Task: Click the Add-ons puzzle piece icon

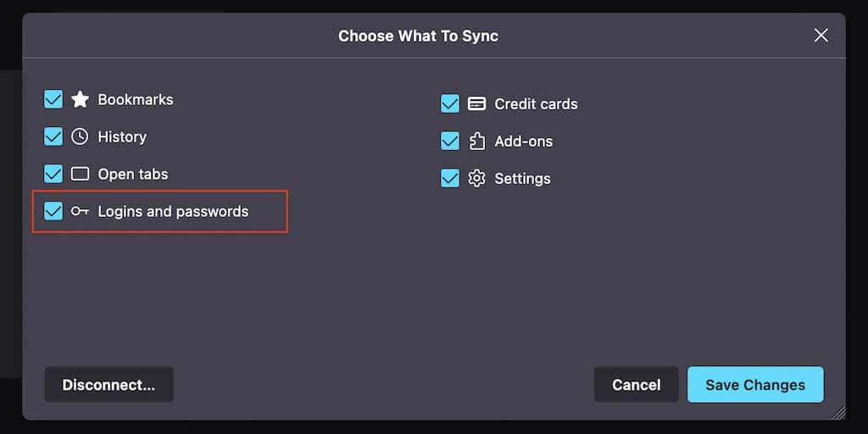Action: (x=476, y=142)
